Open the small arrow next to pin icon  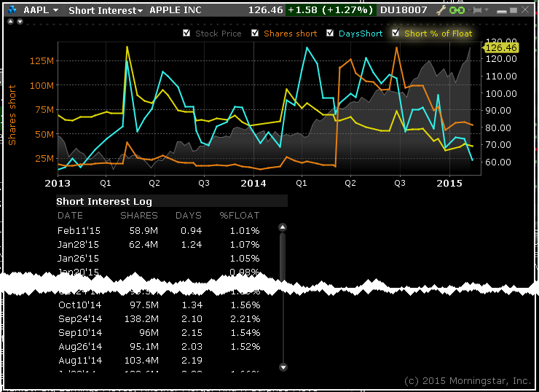487,10
